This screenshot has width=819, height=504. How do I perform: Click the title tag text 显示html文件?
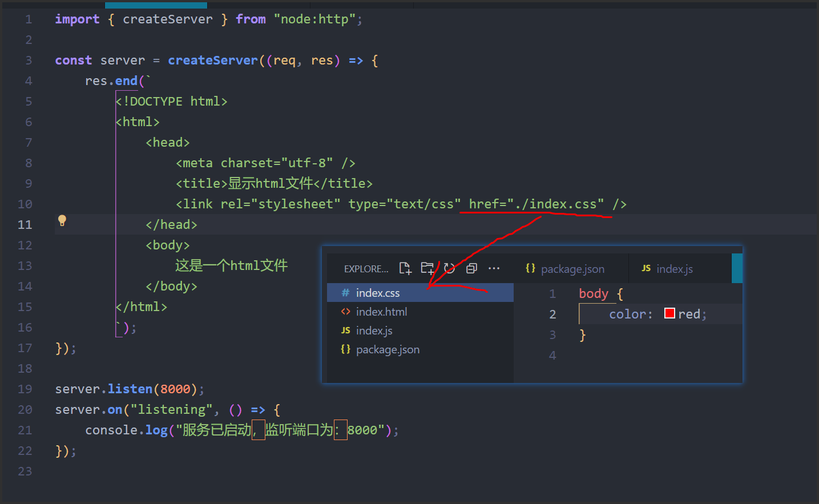coord(271,183)
